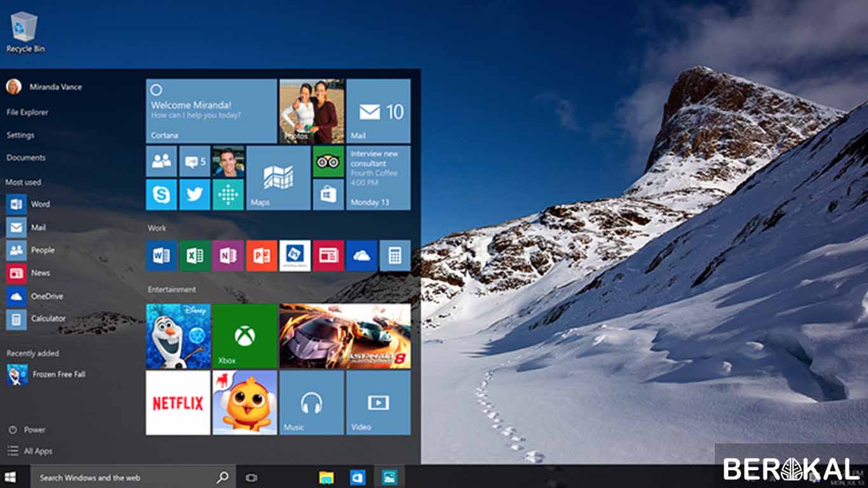Viewport: 868px width, 488px height.
Task: Open the contact photo tile
Action: 228,161
